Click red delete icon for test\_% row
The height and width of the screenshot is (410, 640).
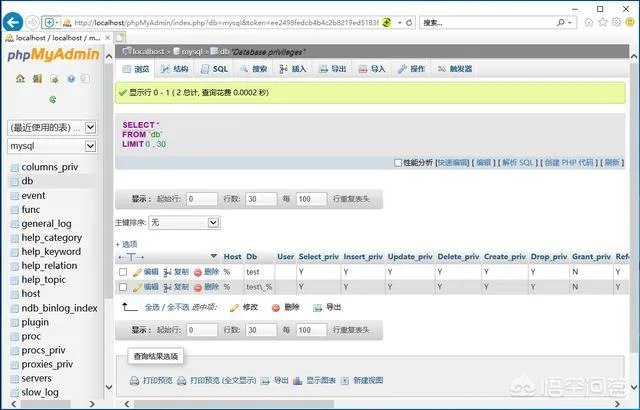(198, 287)
